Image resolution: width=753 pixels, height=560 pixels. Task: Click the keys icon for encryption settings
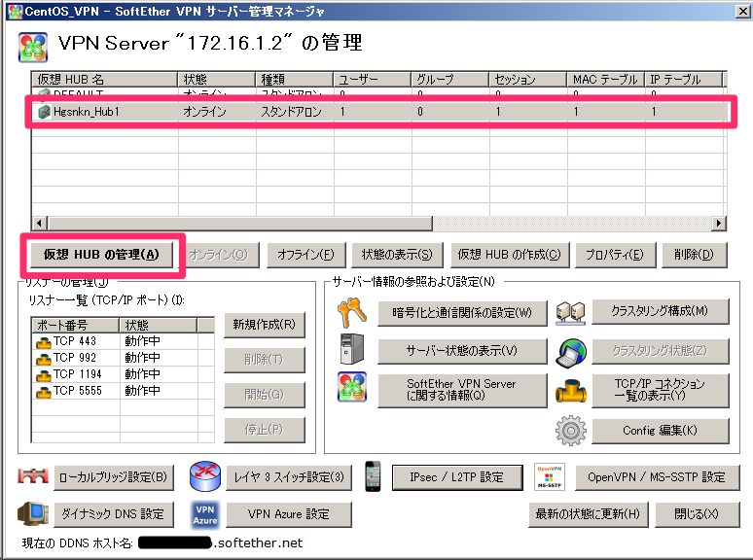pos(352,312)
